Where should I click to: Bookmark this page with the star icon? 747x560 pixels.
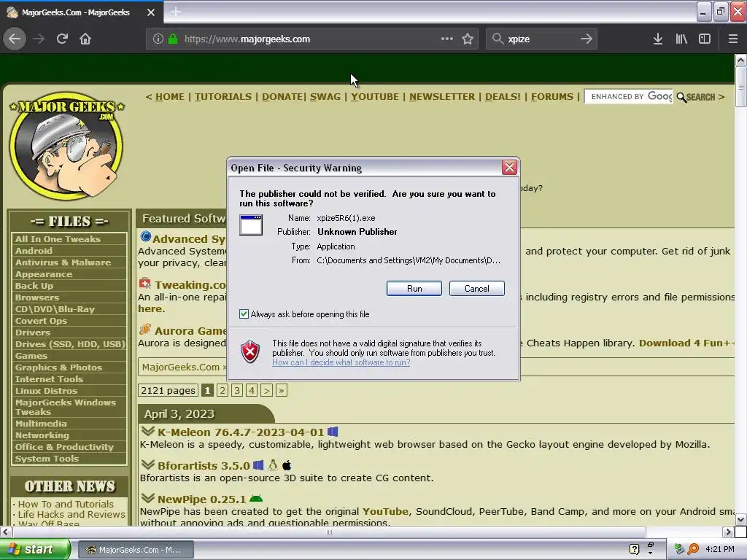coord(468,39)
